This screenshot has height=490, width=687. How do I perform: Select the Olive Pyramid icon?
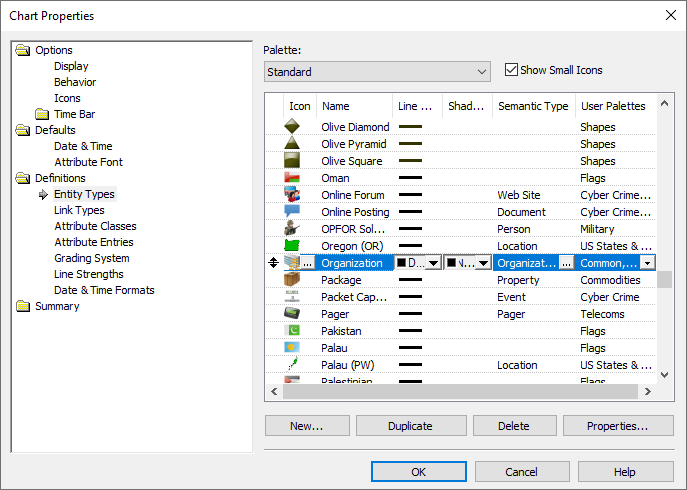[292, 144]
